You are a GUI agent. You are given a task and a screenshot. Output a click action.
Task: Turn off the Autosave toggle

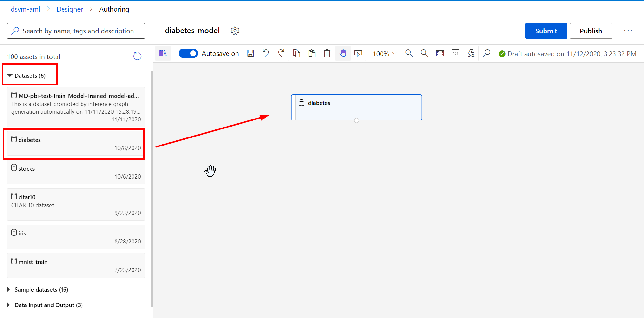pos(188,53)
